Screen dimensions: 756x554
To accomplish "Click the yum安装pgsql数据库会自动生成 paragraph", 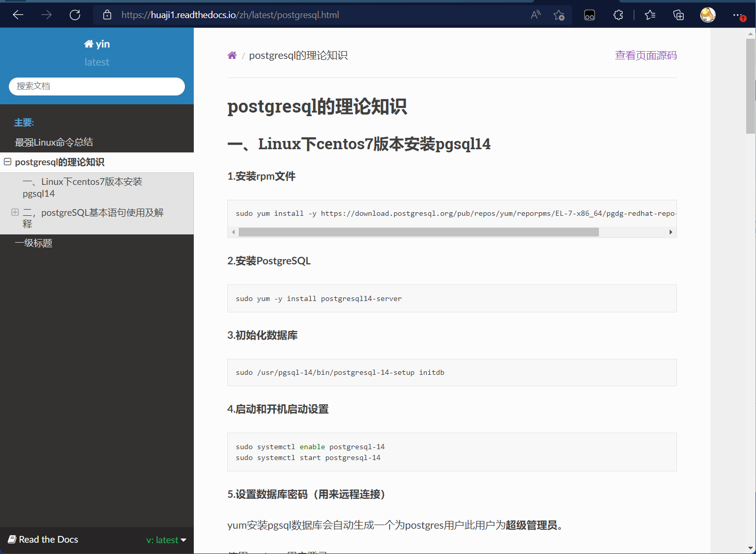I will [396, 525].
